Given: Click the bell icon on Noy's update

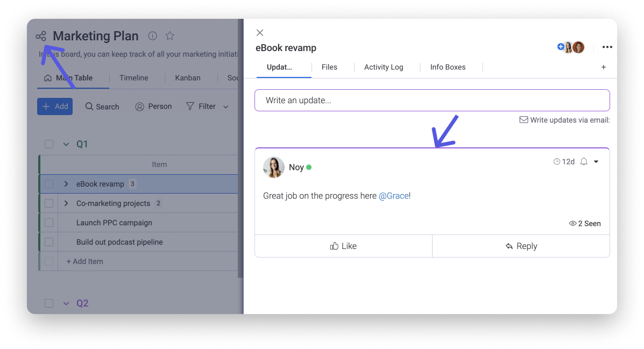Looking at the screenshot, I should pos(584,161).
